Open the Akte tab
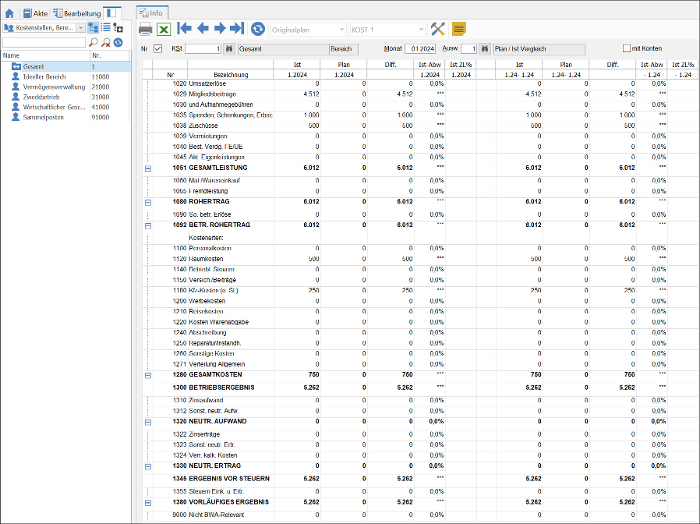 [x=35, y=13]
